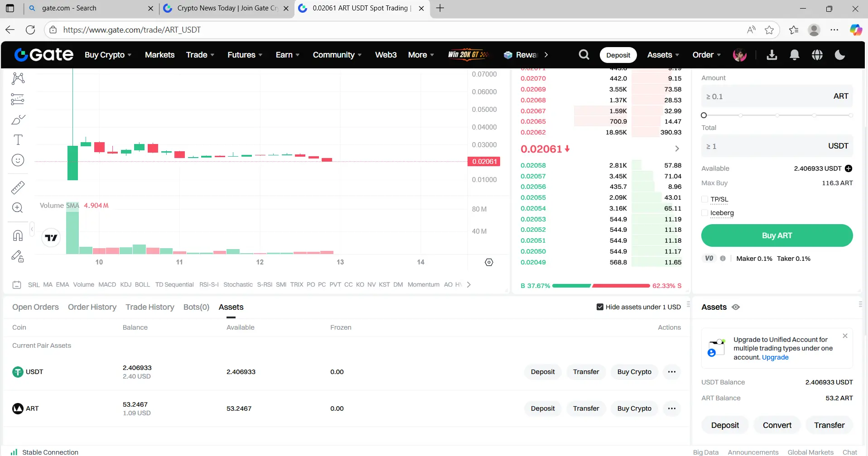Expand more indicators arrow
The width and height of the screenshot is (868, 456).
[469, 284]
